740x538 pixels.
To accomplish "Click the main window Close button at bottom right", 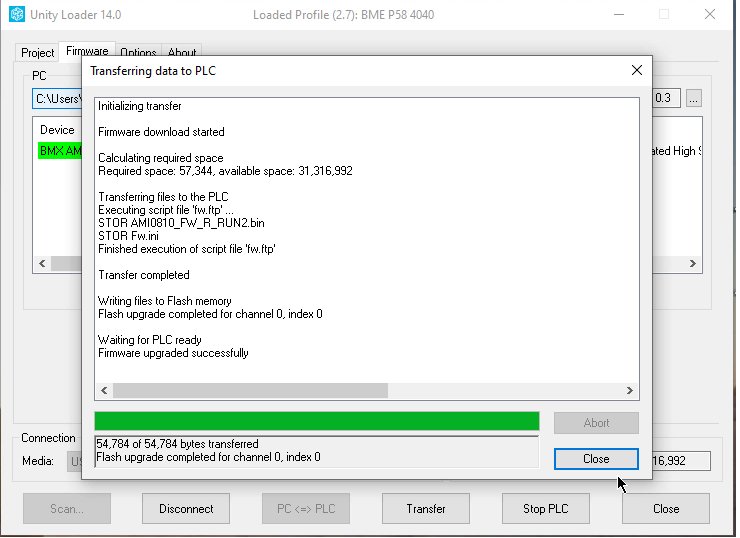I will (x=666, y=509).
